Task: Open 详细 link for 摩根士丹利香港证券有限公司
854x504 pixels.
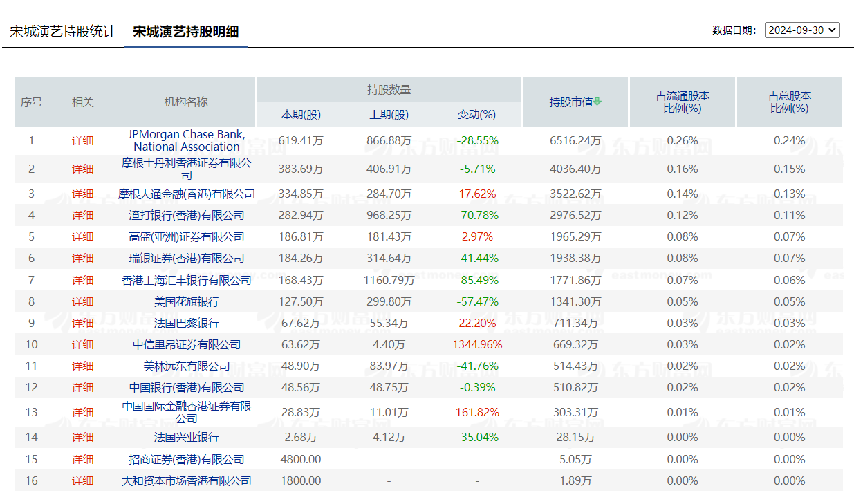Action: 82,169
